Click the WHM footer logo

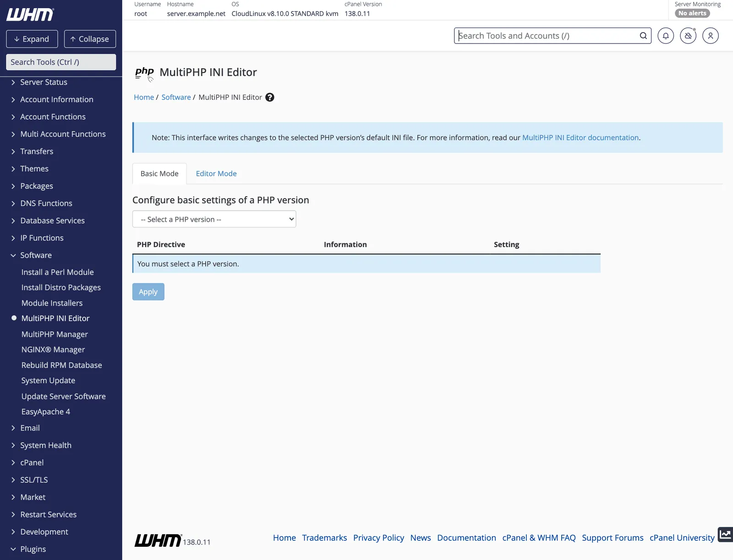coord(158,540)
